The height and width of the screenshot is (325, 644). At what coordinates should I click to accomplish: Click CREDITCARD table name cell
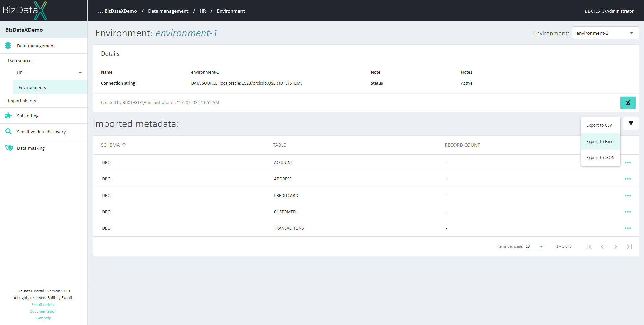pyautogui.click(x=286, y=196)
